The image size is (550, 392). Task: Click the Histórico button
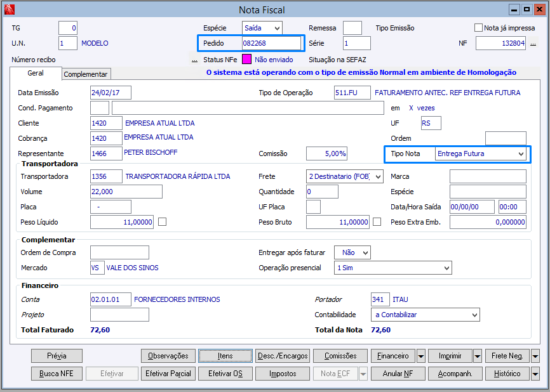point(507,374)
